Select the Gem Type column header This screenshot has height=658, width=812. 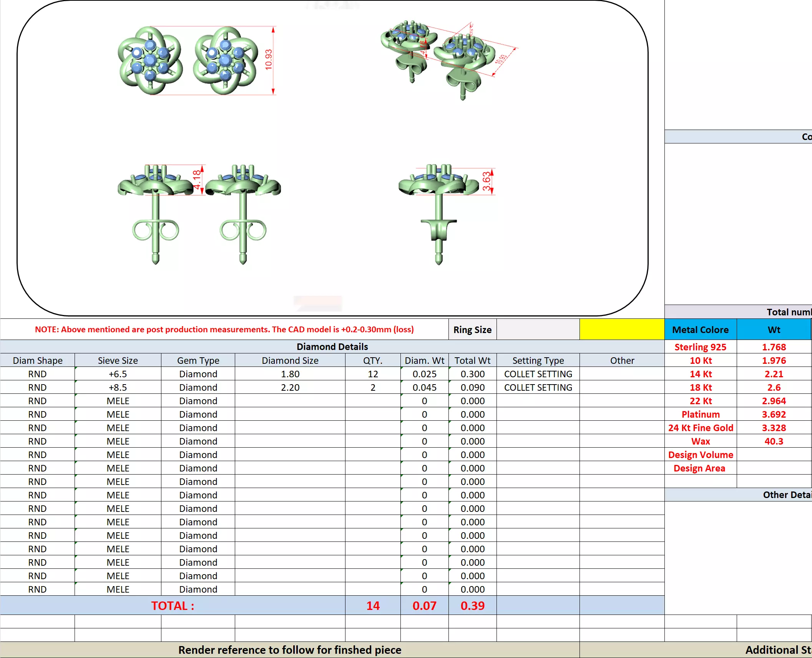coord(198,360)
